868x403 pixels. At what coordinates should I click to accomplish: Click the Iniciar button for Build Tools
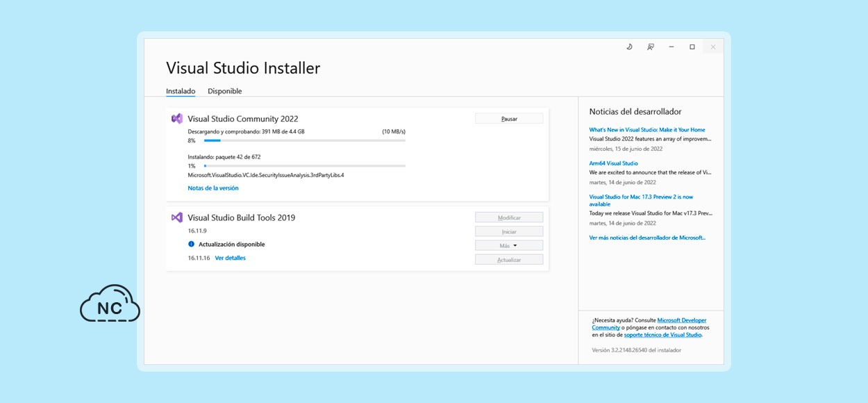tap(509, 231)
